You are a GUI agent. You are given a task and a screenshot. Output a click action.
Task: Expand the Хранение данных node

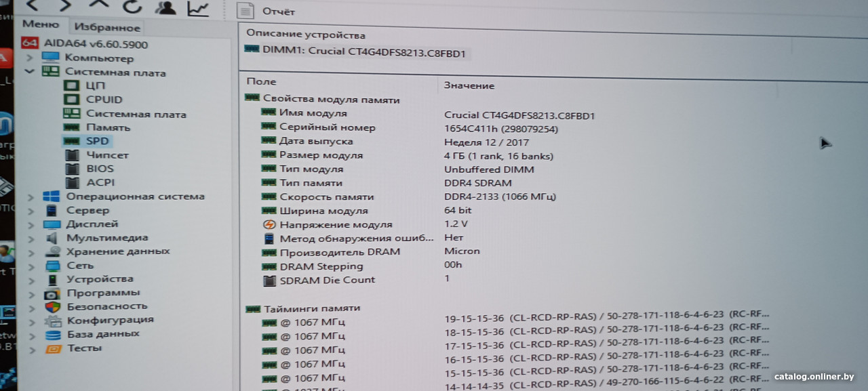pos(31,252)
